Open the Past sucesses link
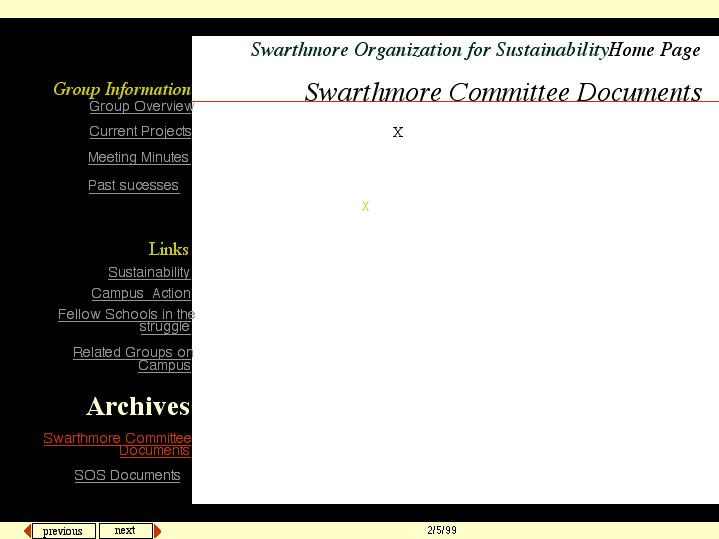Viewport: 719px width, 539px height. 133,185
